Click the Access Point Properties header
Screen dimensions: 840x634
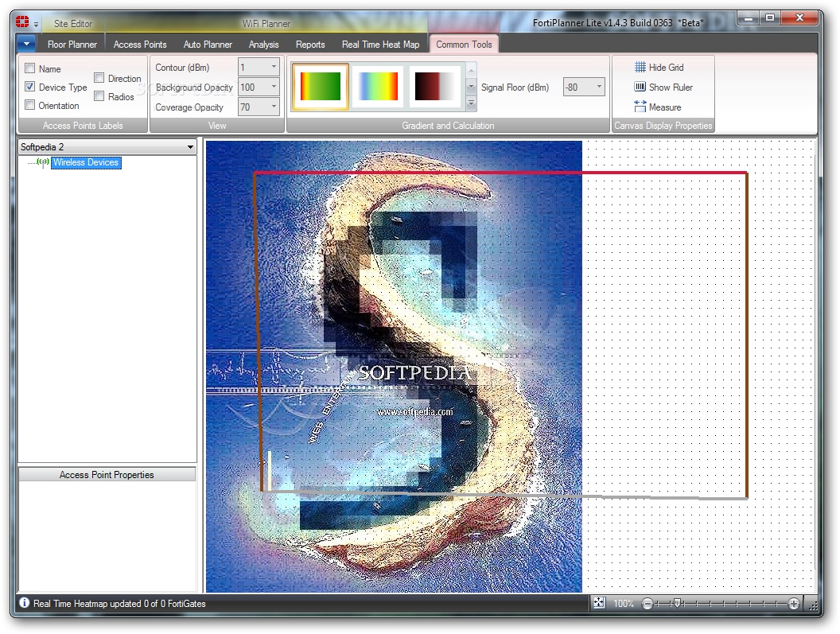(x=107, y=475)
